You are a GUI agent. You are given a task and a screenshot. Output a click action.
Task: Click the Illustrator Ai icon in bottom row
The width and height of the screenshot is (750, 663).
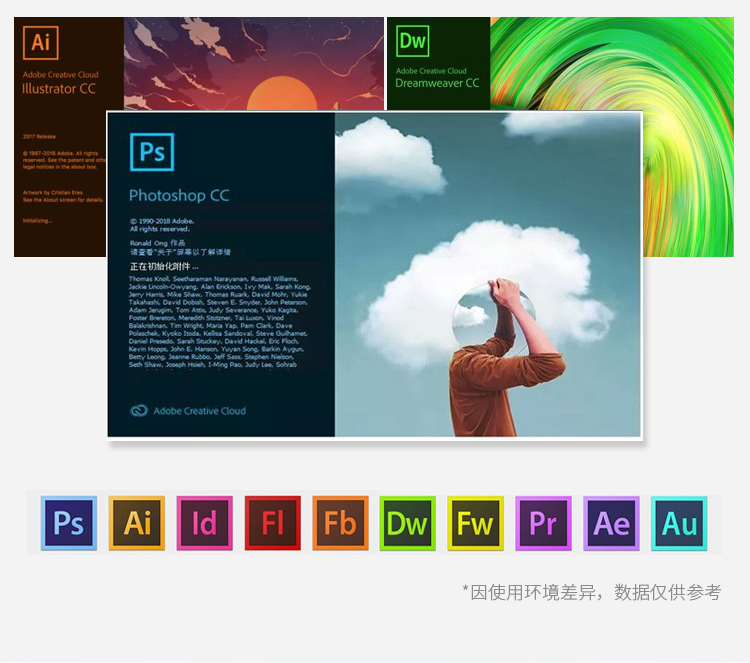tap(137, 523)
